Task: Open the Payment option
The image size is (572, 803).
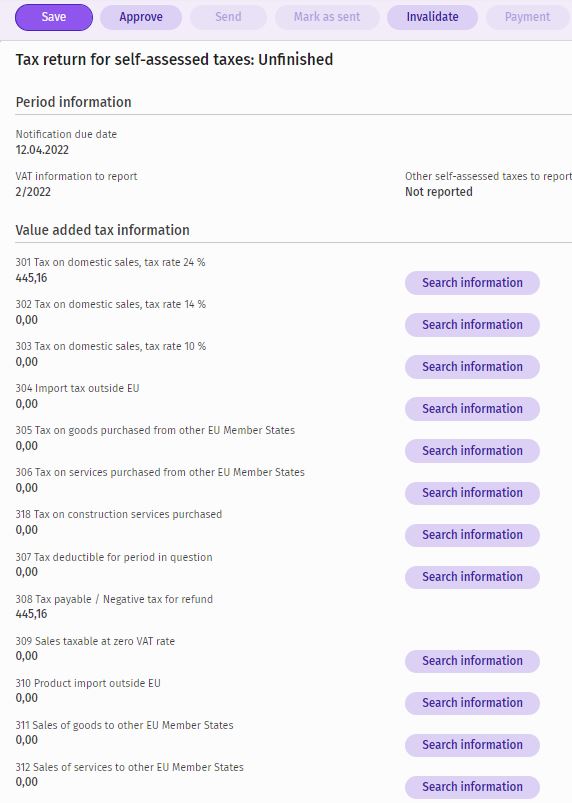Action: coord(527,17)
